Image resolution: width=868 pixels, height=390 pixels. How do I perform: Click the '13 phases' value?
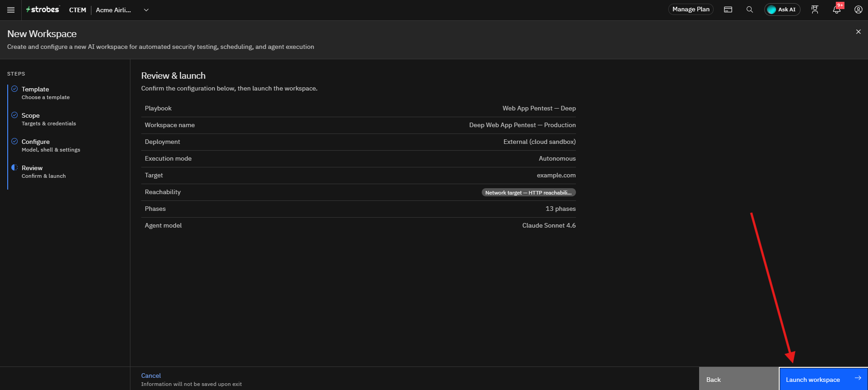click(x=561, y=209)
